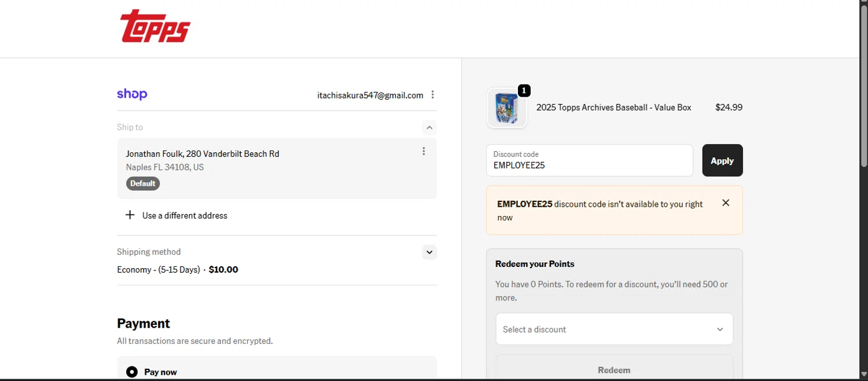
Task: Apply the discount code
Action: coord(722,160)
